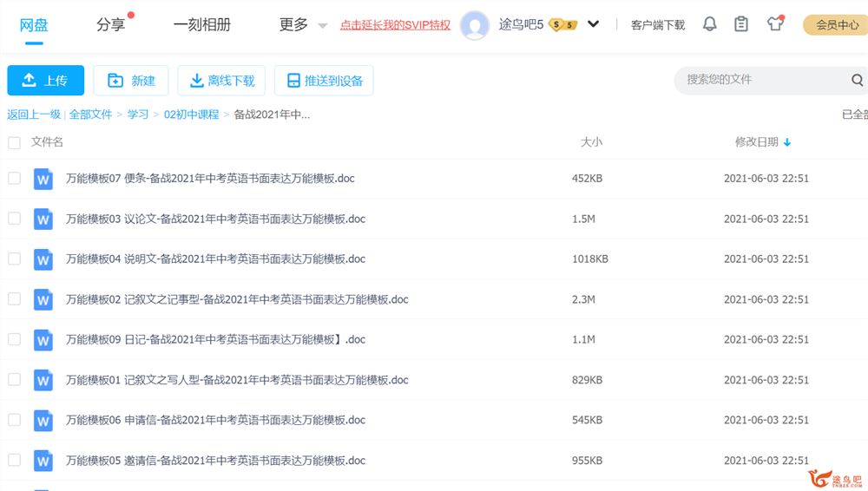The height and width of the screenshot is (491, 868).
Task: Click the 452KB size cell
Action: (x=588, y=178)
